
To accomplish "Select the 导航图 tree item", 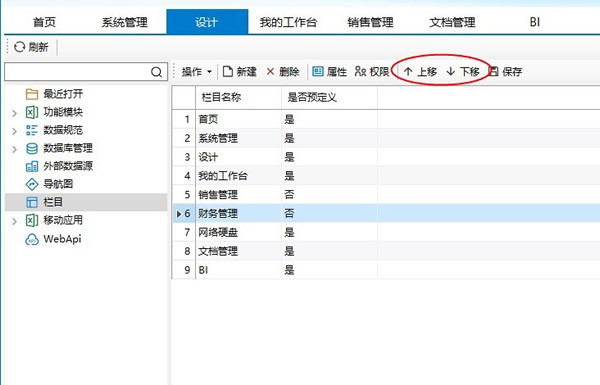I will pos(58,184).
